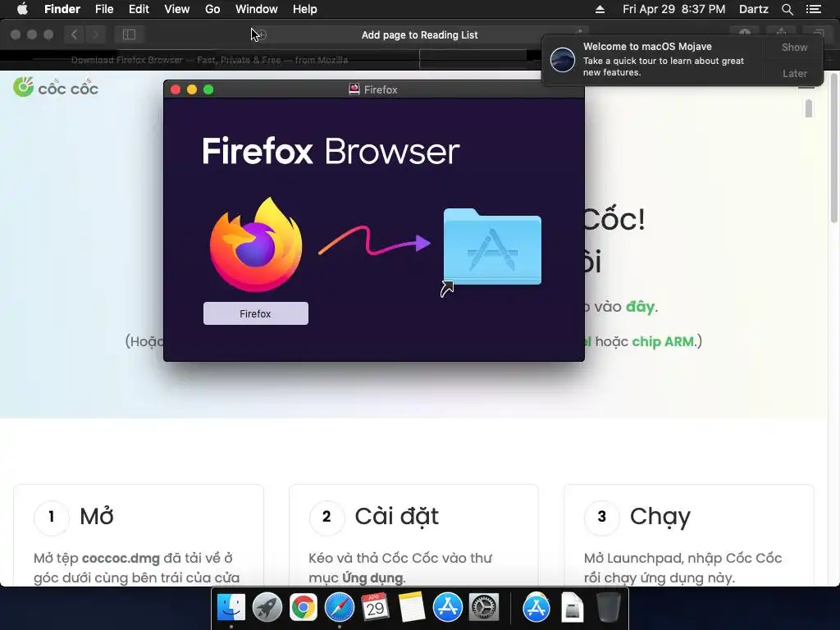
Task: Click Safari forward navigation arrow
Action: (95, 34)
